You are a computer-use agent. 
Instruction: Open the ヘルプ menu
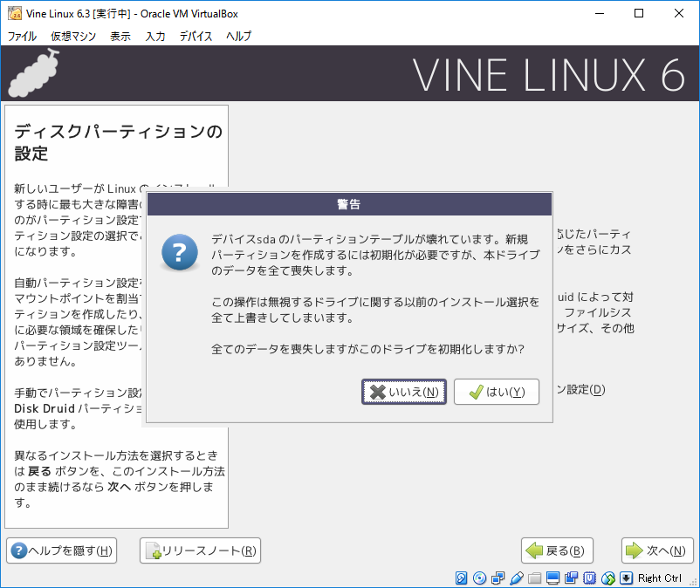tap(238, 36)
